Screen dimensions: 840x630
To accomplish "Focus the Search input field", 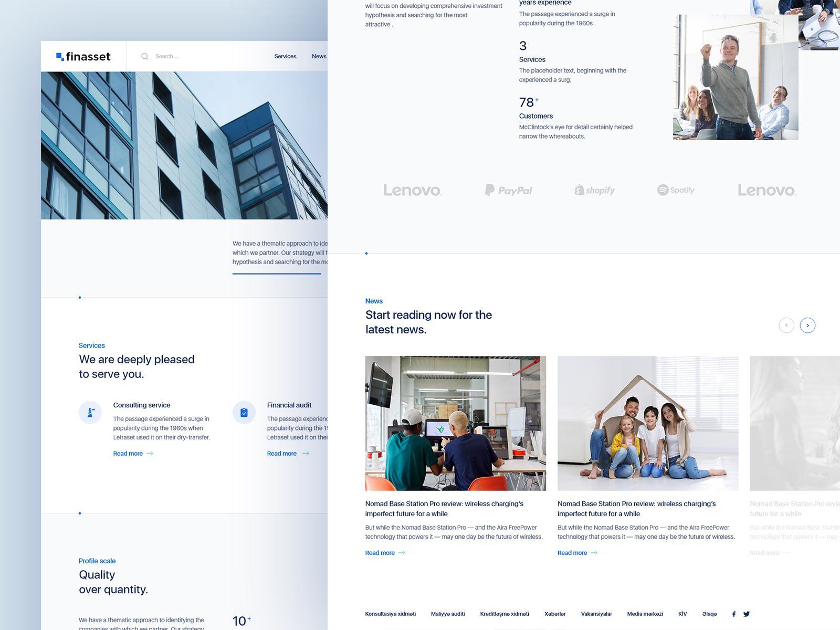I will [x=167, y=56].
